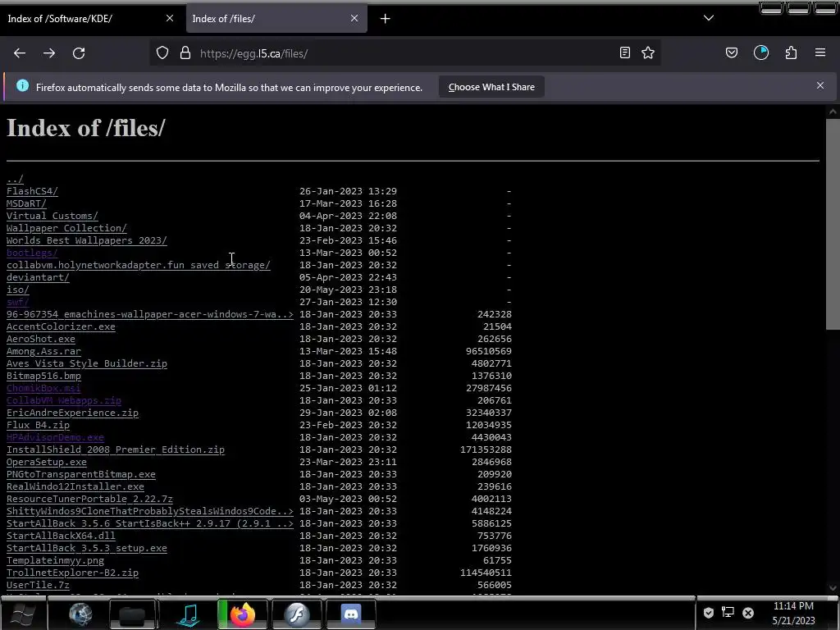This screenshot has width=840, height=630.
Task: Open the Pocket save icon
Action: (x=732, y=52)
